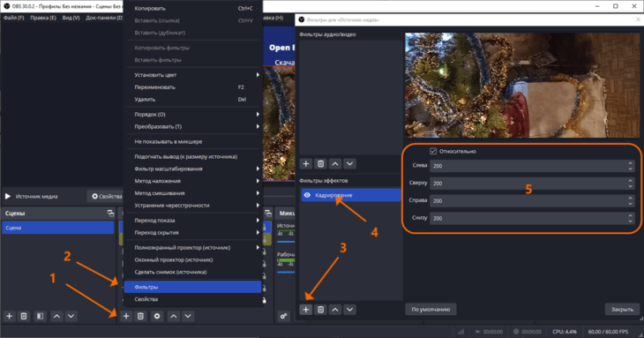Pop out the Сцены dock panel
Image resolution: width=644 pixels, height=338 pixels.
click(x=110, y=214)
